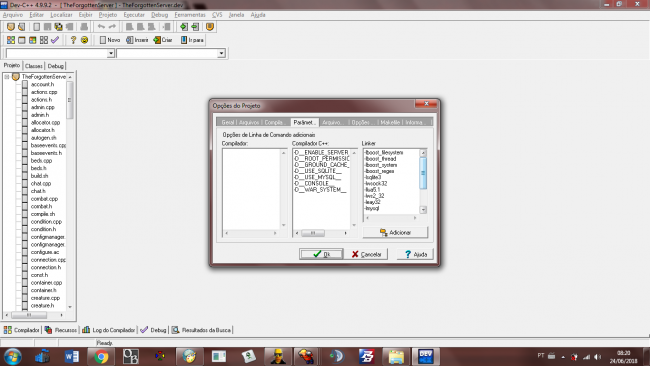Click the Linker list vertical scrollbar
Image resolution: width=650 pixels, height=366 pixels.
pos(423,181)
